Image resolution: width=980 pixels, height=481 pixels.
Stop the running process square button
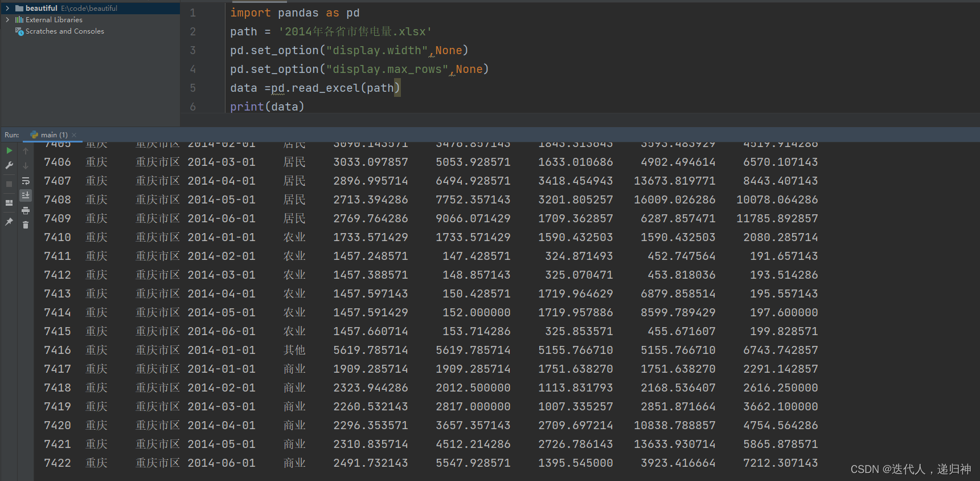(x=9, y=184)
